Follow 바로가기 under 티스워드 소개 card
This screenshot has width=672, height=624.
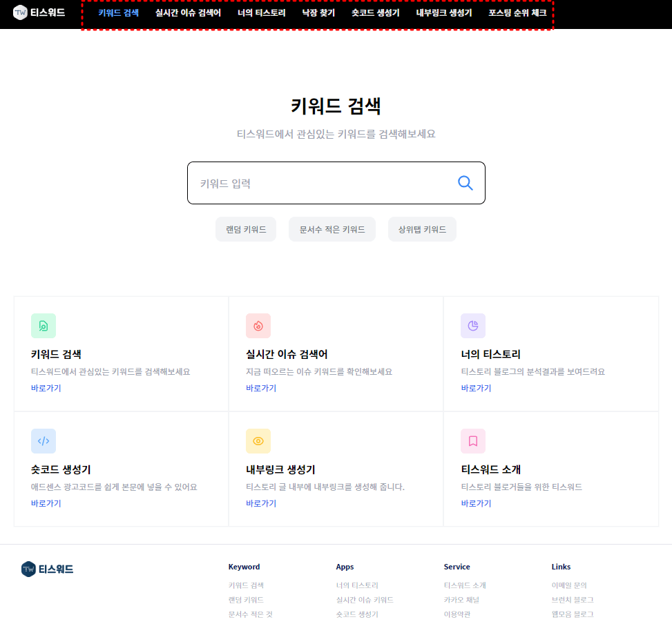click(476, 503)
